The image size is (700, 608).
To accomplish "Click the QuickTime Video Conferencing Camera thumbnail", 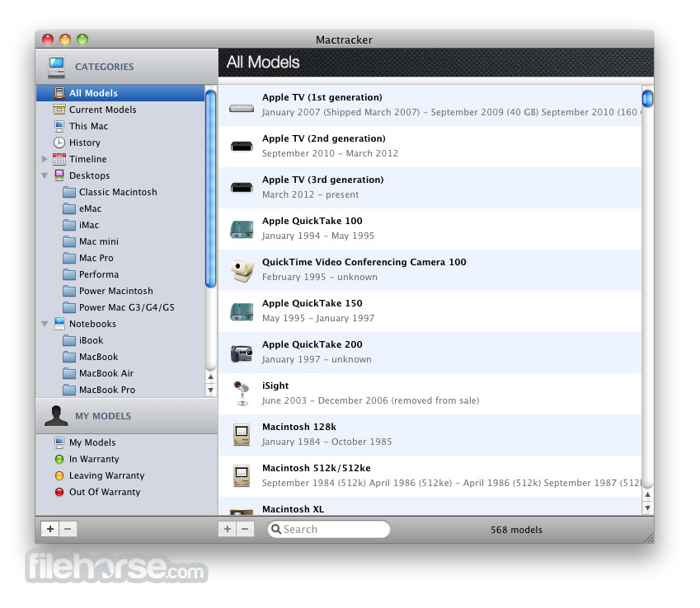I will 242,270.
